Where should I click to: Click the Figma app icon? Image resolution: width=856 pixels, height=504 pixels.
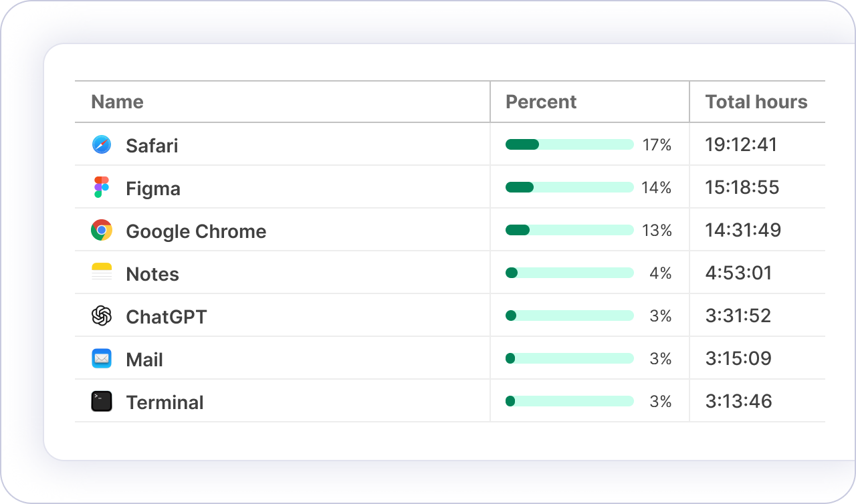point(102,188)
